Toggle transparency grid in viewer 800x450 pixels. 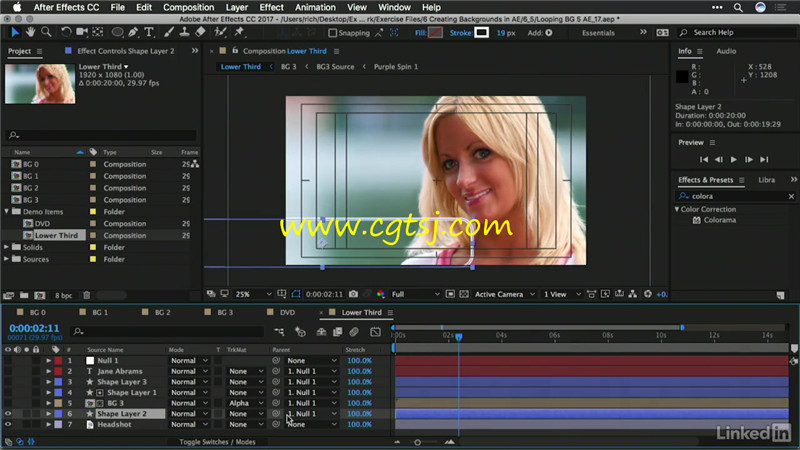click(x=464, y=294)
